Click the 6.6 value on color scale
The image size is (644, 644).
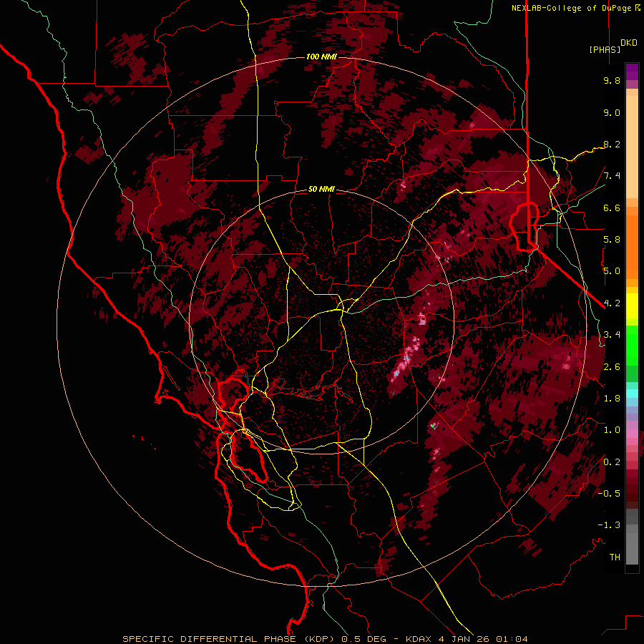click(612, 208)
